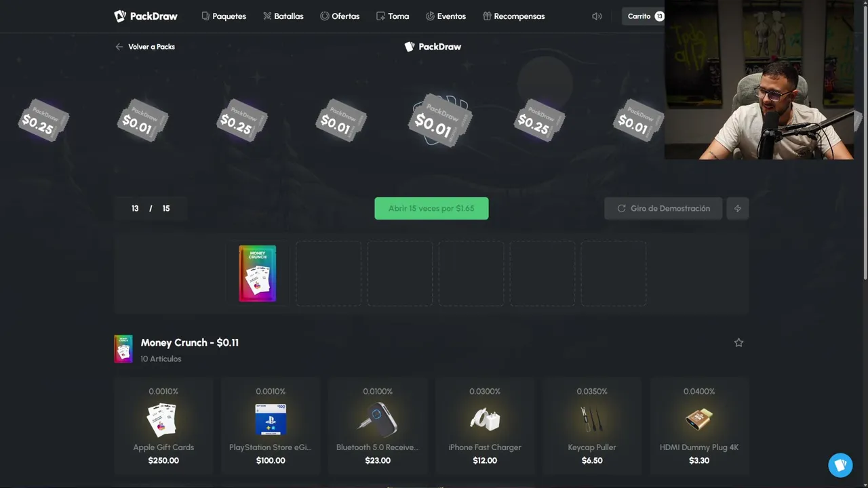Click the $3.30 price
The width and height of the screenshot is (868, 488).
point(699,460)
